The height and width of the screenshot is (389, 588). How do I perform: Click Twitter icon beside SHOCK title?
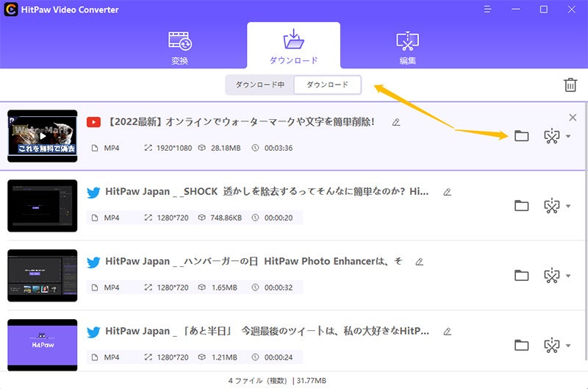coord(93,193)
